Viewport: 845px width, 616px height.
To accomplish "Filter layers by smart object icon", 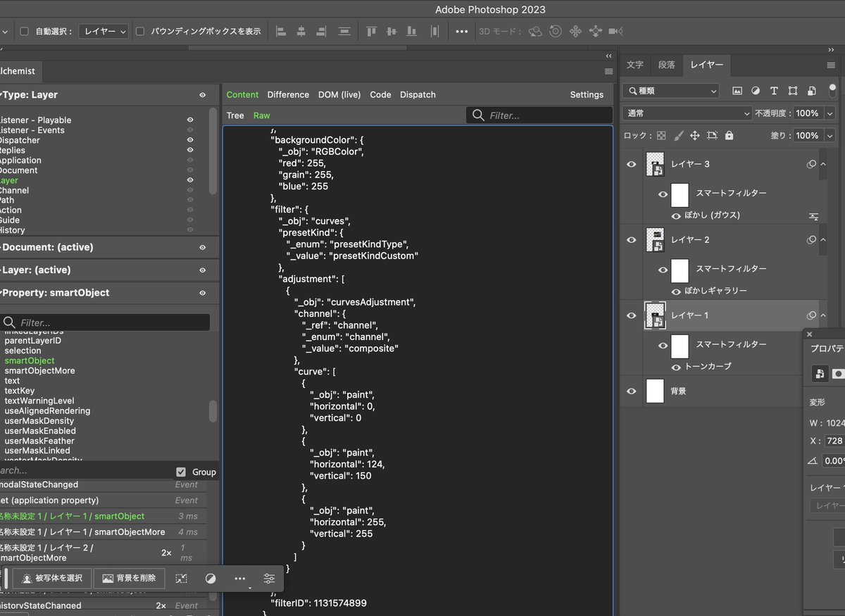I will click(x=811, y=91).
